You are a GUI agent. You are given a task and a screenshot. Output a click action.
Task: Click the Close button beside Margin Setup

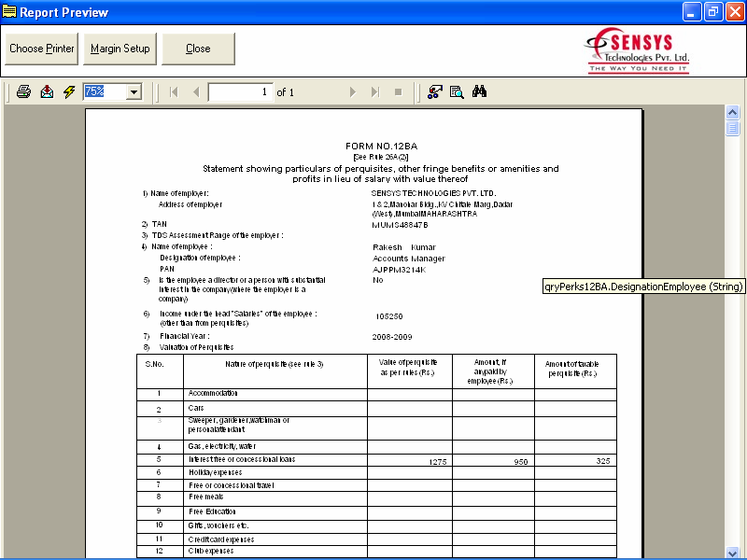point(198,49)
